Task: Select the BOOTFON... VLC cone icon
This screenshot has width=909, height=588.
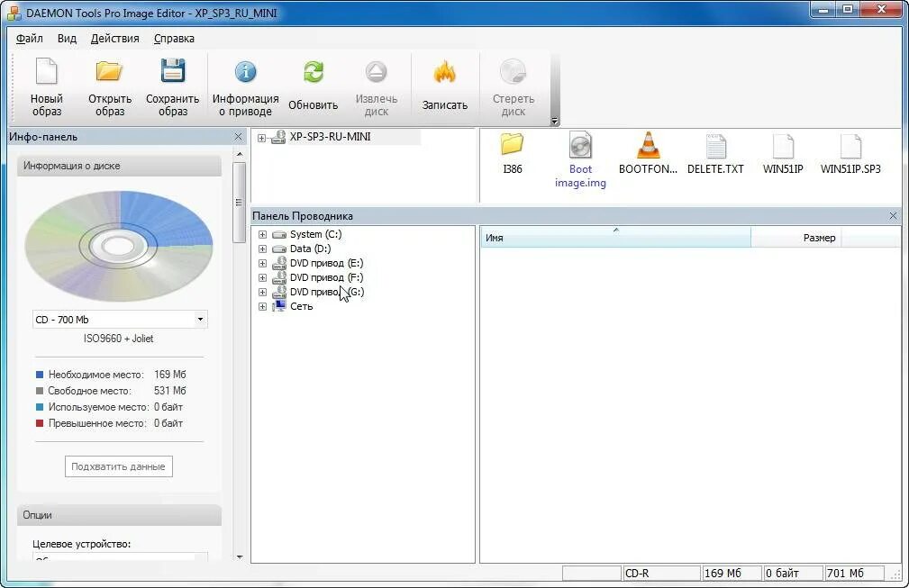Action: (648, 145)
